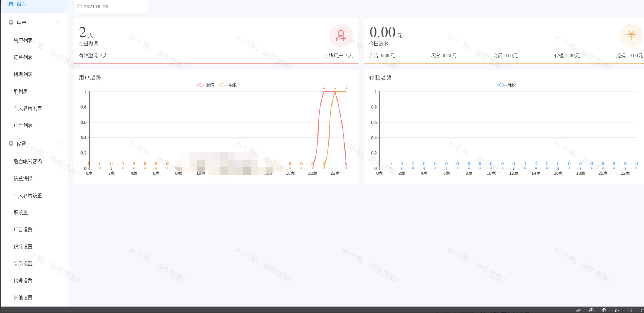
Task: Click the pink add-user invite icon
Action: coord(341,36)
